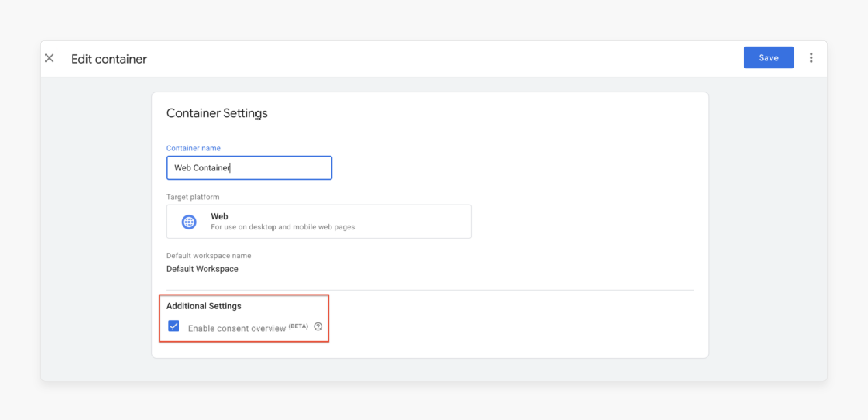Click the Target platform label
This screenshot has width=868, height=420.
[193, 197]
